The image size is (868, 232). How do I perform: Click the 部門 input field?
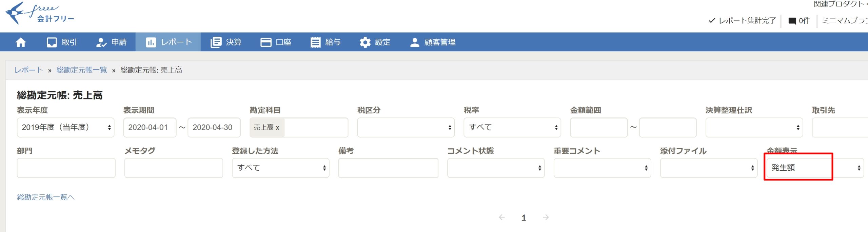[66, 168]
